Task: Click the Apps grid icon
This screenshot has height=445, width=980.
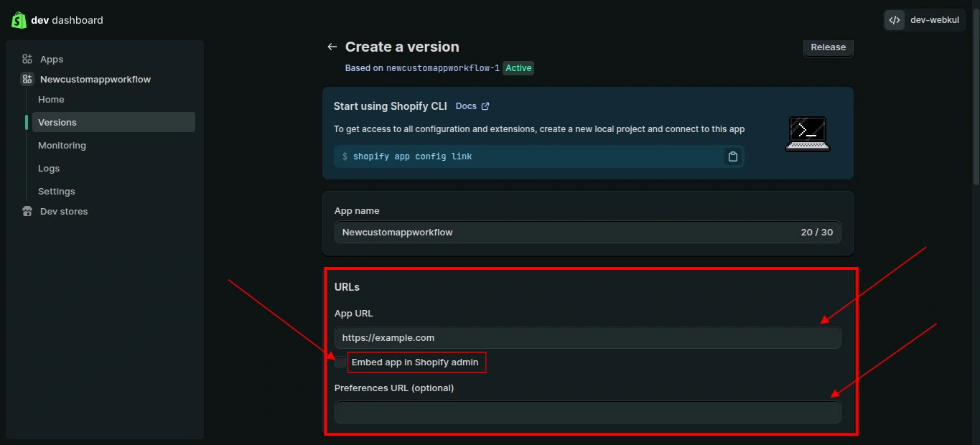Action: pyautogui.click(x=27, y=59)
